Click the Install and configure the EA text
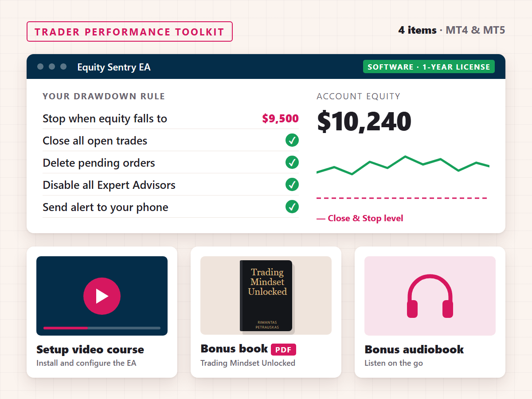The height and width of the screenshot is (399, 532). tap(86, 363)
